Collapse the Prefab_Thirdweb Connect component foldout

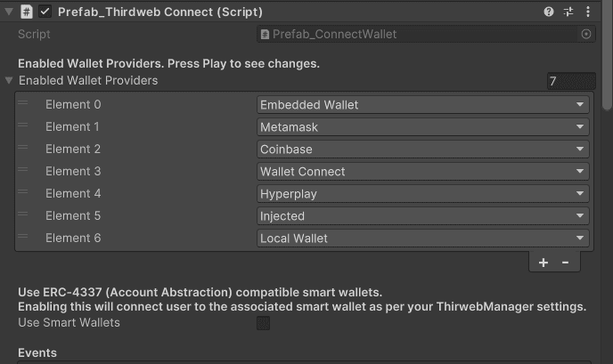[x=9, y=12]
